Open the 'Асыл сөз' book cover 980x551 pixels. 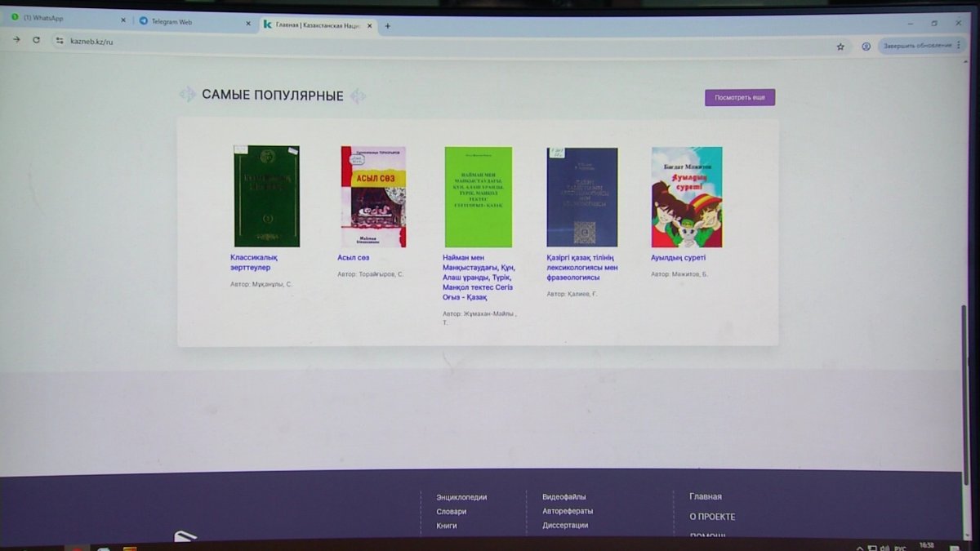click(x=373, y=197)
